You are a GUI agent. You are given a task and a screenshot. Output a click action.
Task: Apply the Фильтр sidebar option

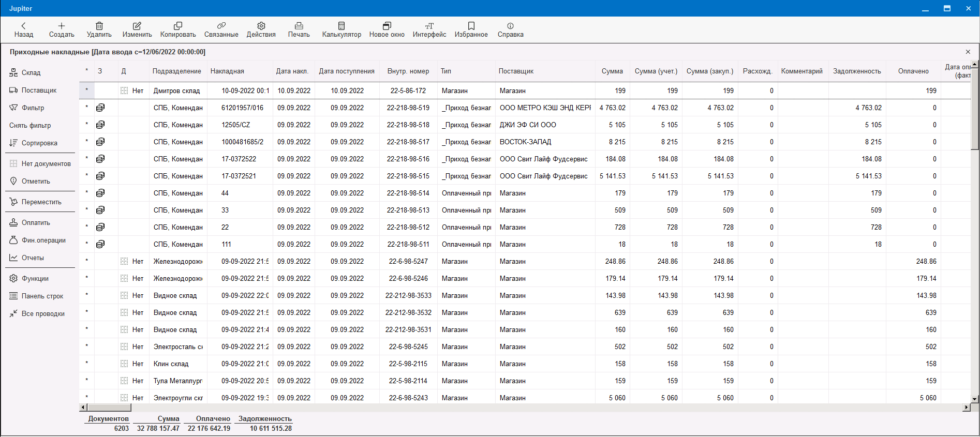pyautogui.click(x=27, y=108)
